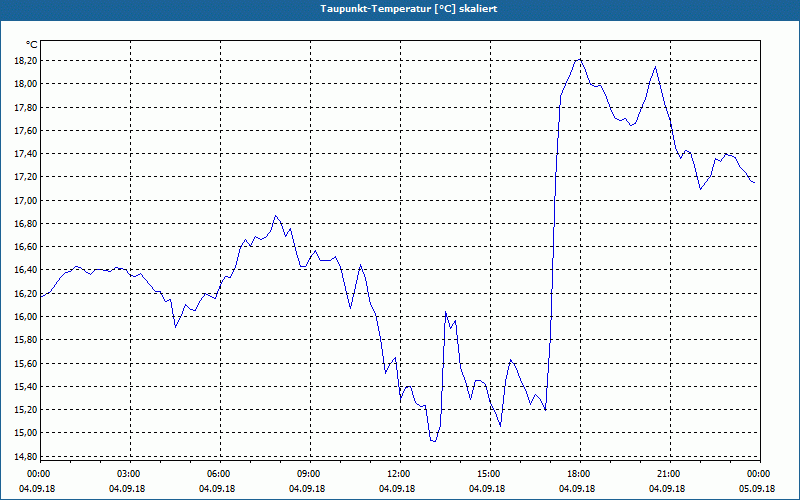Screen dimensions: 800x500
Task: Select the 04.09.18 date under 06:00
Action: [217, 489]
